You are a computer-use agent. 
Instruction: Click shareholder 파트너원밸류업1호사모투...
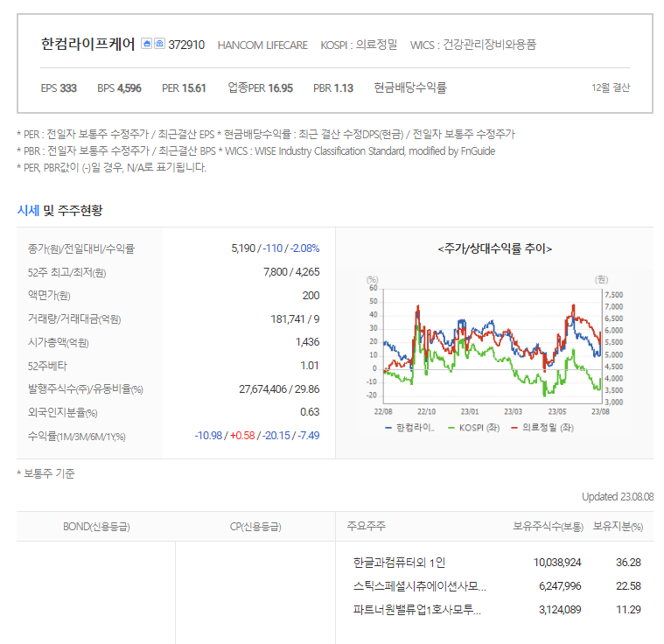coord(416,610)
